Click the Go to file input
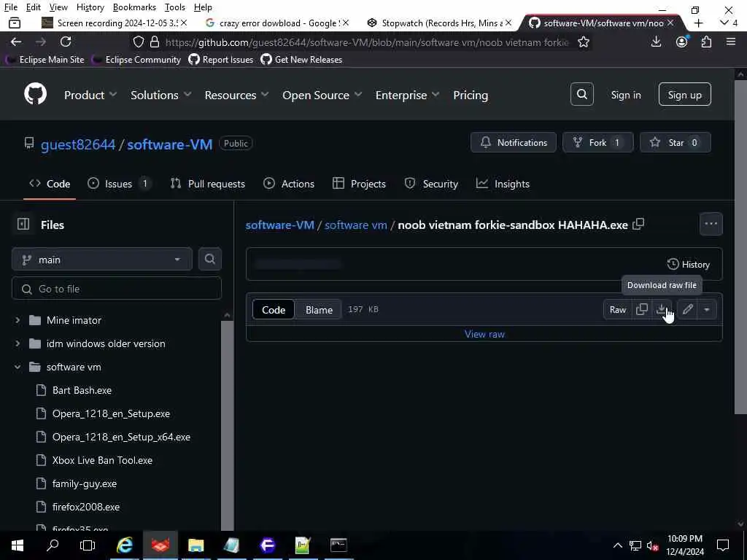Viewport: 747px width, 560px height. 117,289
